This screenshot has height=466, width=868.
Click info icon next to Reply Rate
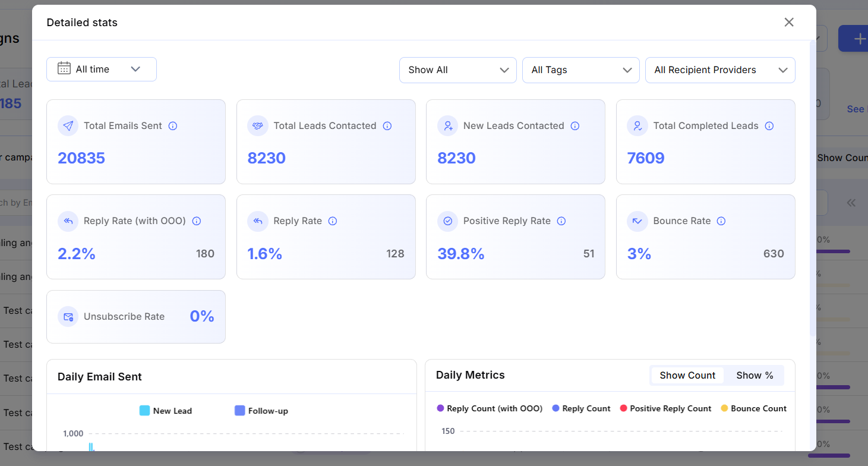click(x=333, y=221)
